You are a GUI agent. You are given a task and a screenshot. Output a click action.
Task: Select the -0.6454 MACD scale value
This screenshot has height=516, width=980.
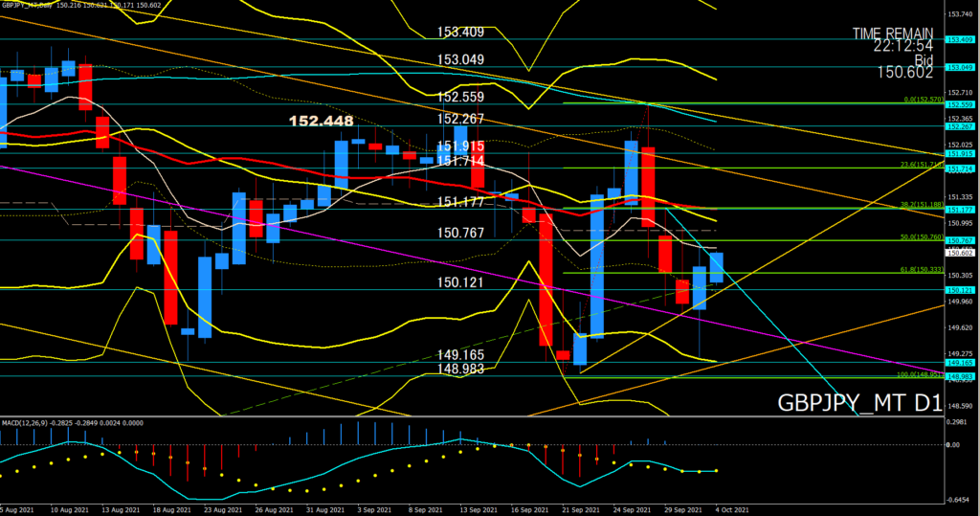click(957, 500)
